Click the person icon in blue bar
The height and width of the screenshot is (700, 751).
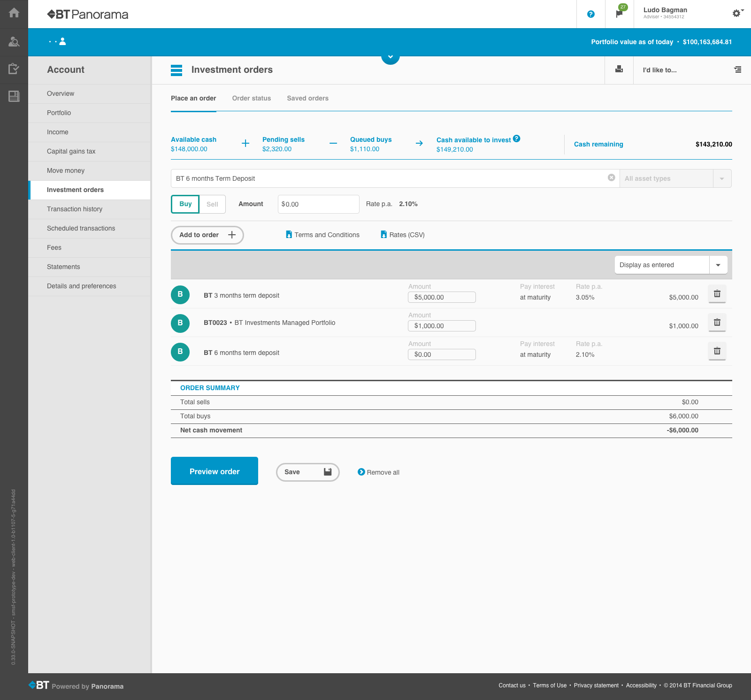point(62,41)
